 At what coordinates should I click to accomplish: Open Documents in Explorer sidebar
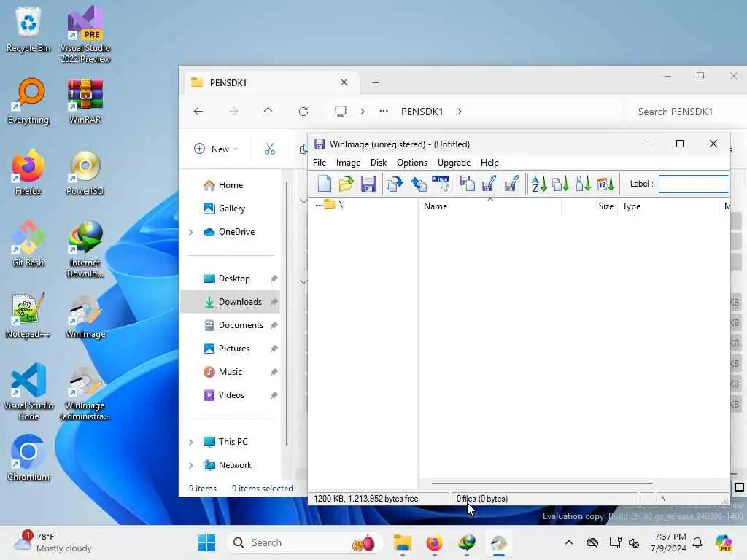point(241,325)
